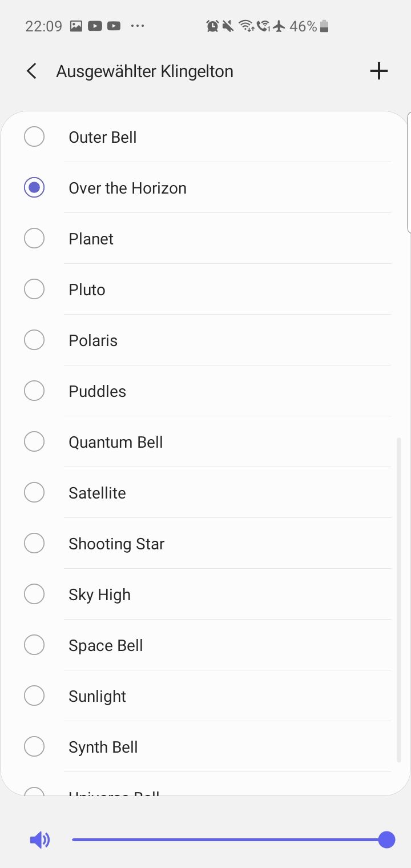This screenshot has height=868, width=411.
Task: Click the ringtone volume slider track
Action: pyautogui.click(x=228, y=840)
